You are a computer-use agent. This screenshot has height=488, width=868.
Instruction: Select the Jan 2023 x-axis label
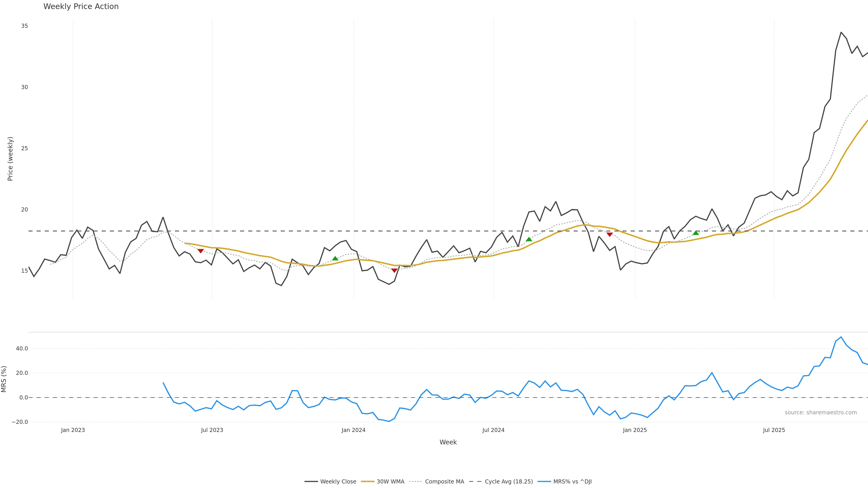(x=73, y=430)
